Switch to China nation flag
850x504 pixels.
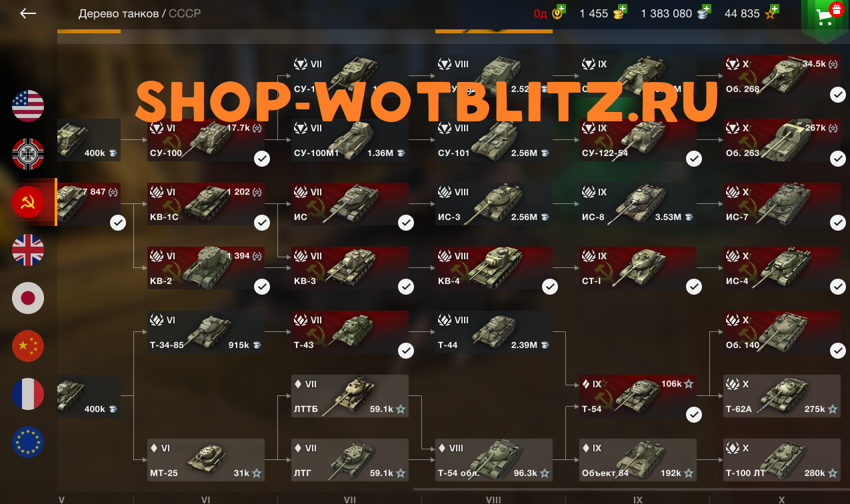[28, 346]
